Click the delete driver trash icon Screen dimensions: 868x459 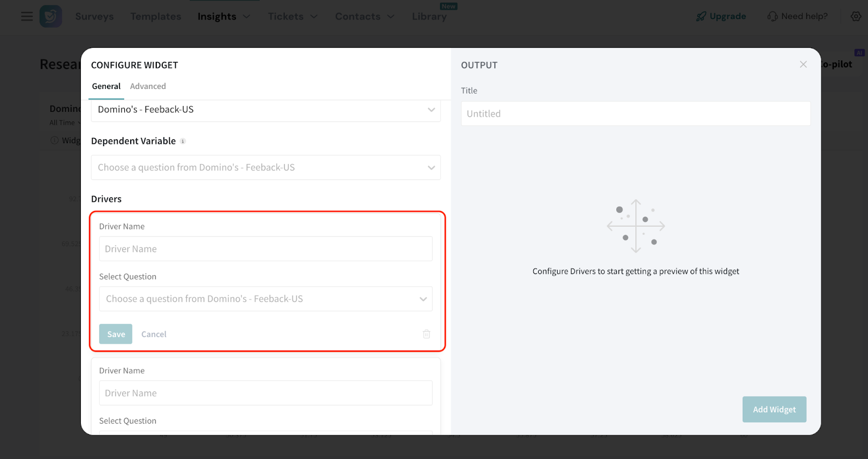(x=426, y=334)
